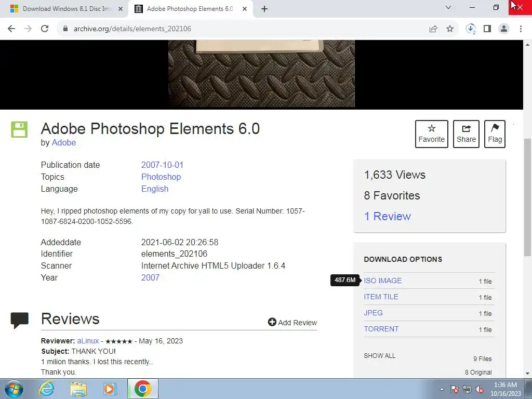Open the Windows Start menu
This screenshot has height=399, width=532.
tap(14, 389)
